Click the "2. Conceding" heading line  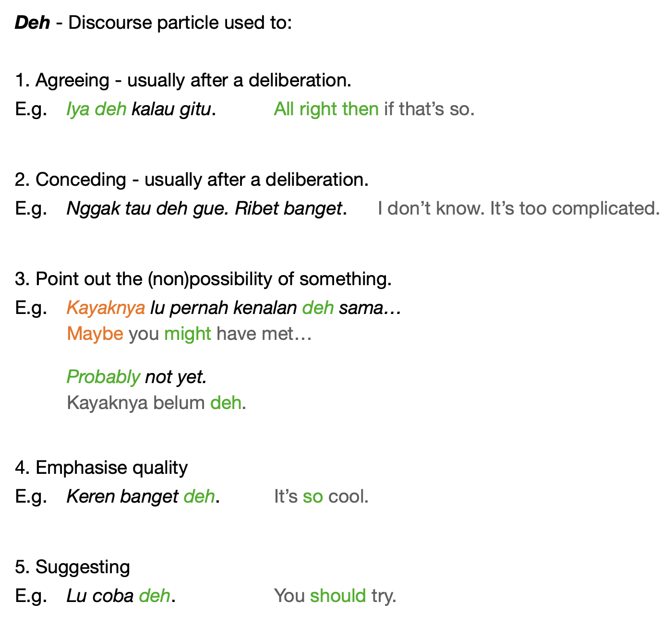point(192,180)
